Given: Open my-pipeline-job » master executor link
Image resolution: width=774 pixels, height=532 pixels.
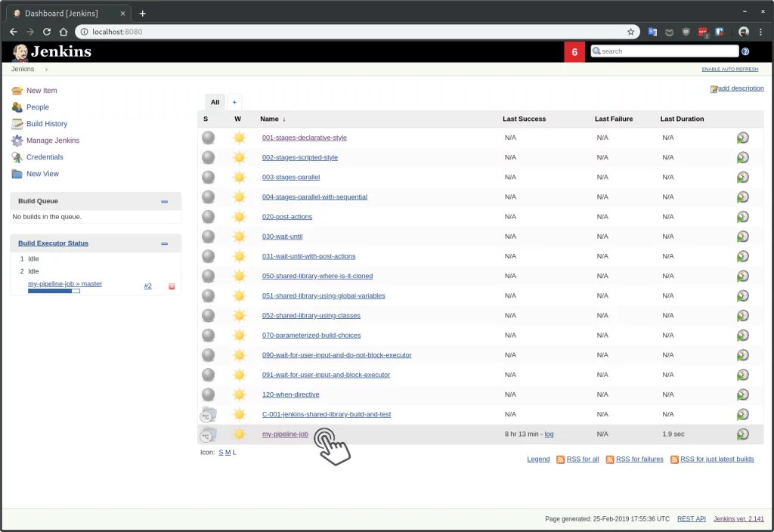Looking at the screenshot, I should (x=65, y=284).
